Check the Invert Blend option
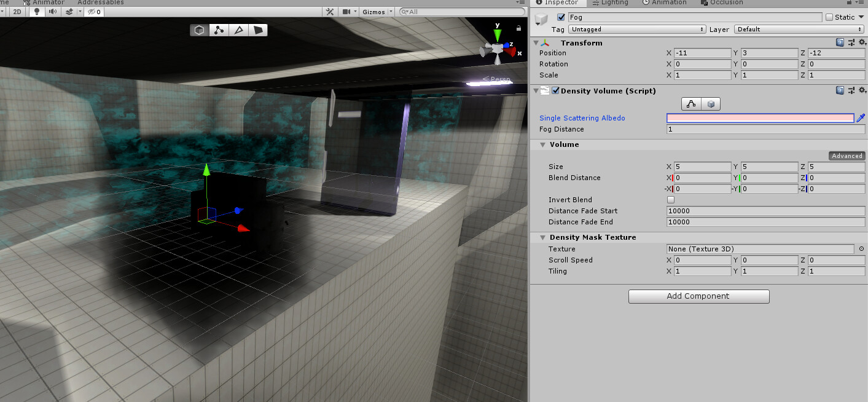868x402 pixels. [x=671, y=200]
